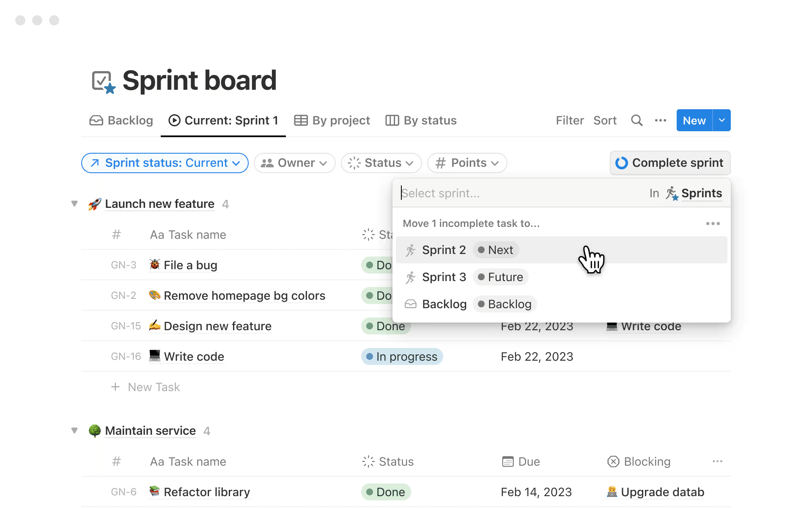
Task: Open the New button dropdown arrow
Action: click(x=722, y=120)
